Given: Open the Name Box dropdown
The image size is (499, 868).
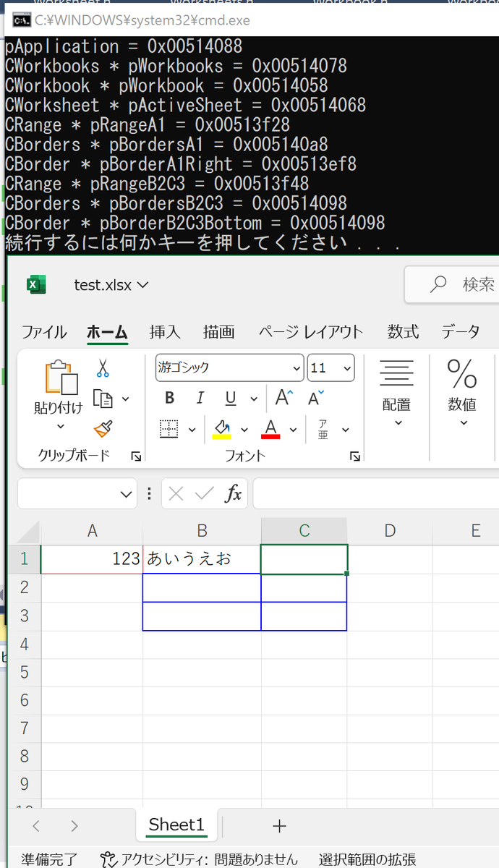Looking at the screenshot, I should (126, 494).
